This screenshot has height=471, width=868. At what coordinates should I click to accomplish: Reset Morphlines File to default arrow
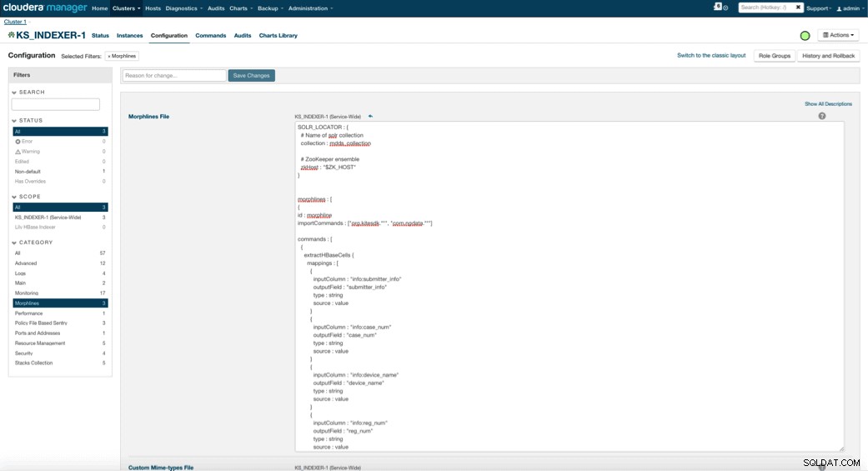(370, 116)
